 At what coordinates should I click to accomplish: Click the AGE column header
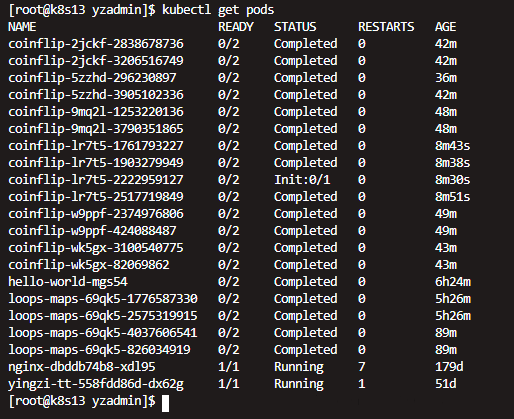click(445, 27)
